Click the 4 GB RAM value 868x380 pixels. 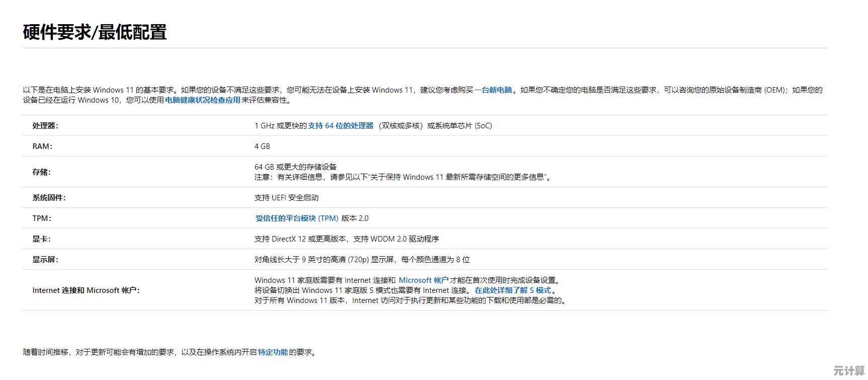262,146
